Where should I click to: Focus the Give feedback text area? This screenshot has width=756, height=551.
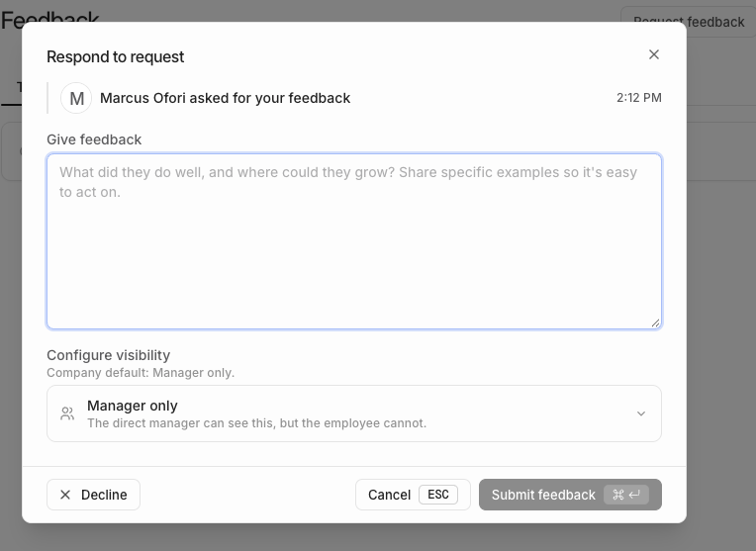(x=354, y=241)
